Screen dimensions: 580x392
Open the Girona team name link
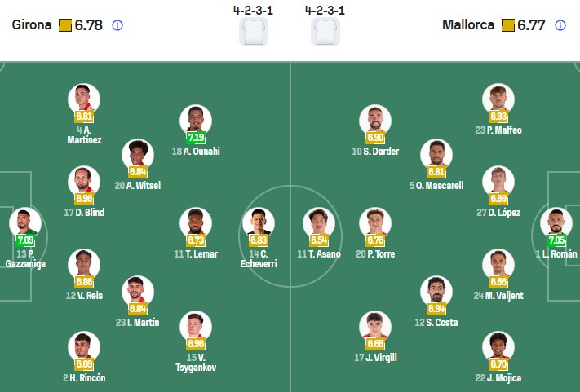(x=33, y=25)
